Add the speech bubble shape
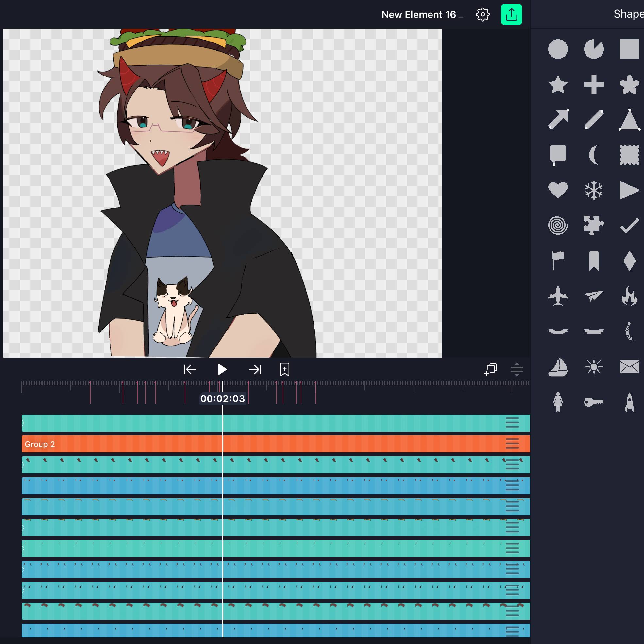644x644 pixels. click(558, 155)
